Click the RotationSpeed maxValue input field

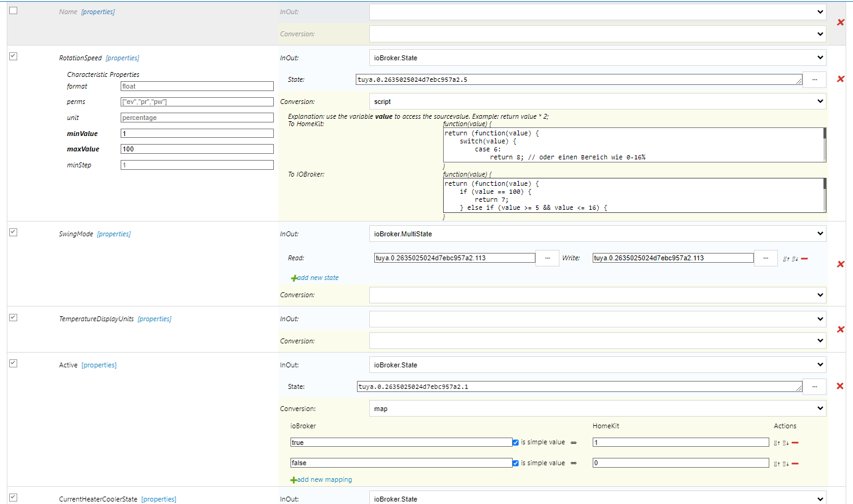(x=197, y=149)
